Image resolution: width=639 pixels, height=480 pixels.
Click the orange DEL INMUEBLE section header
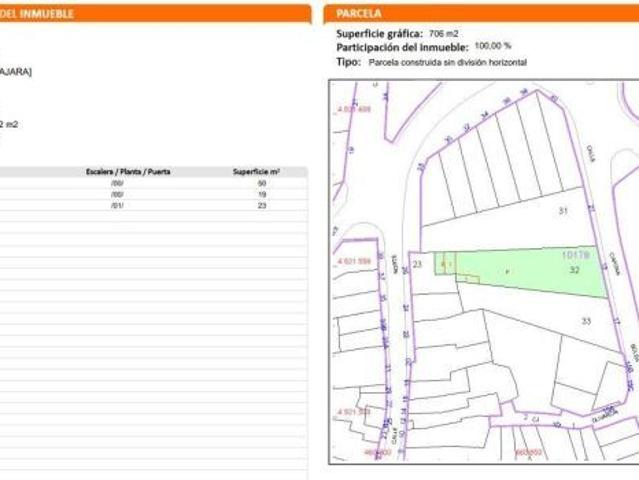[155, 14]
